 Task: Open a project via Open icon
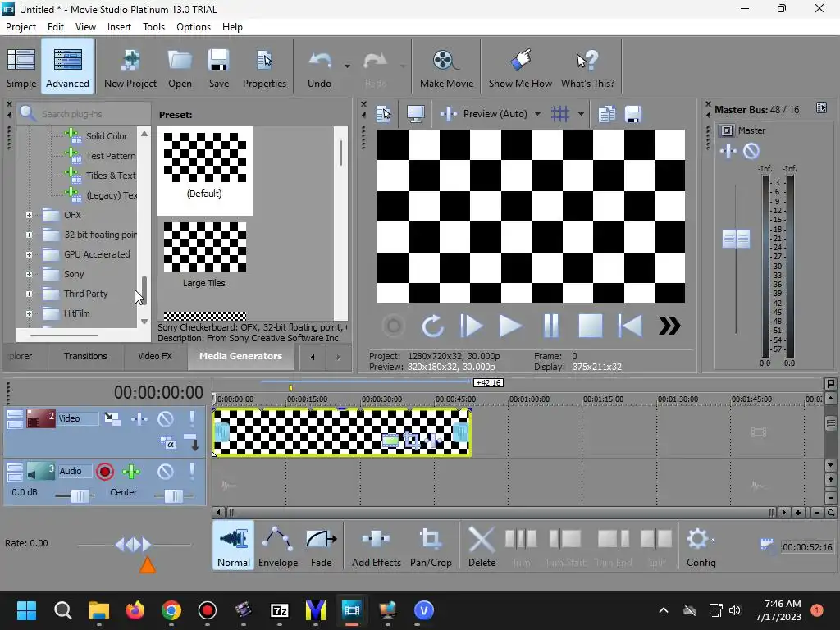point(180,67)
